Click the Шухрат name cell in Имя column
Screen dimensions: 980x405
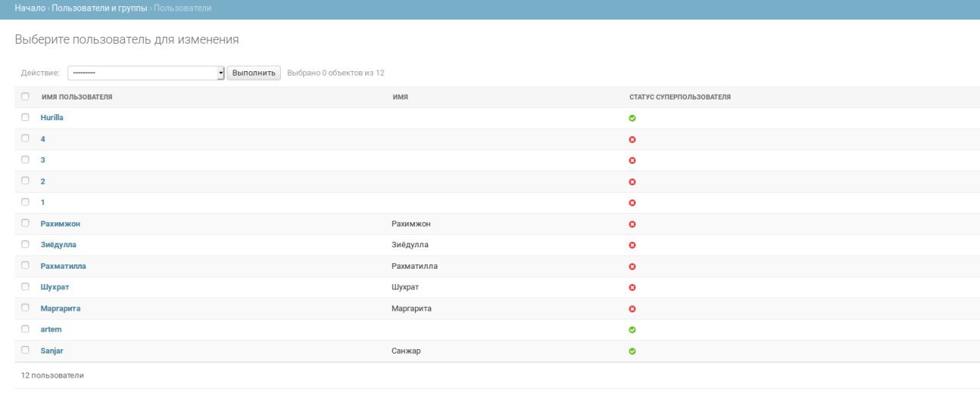pos(405,286)
